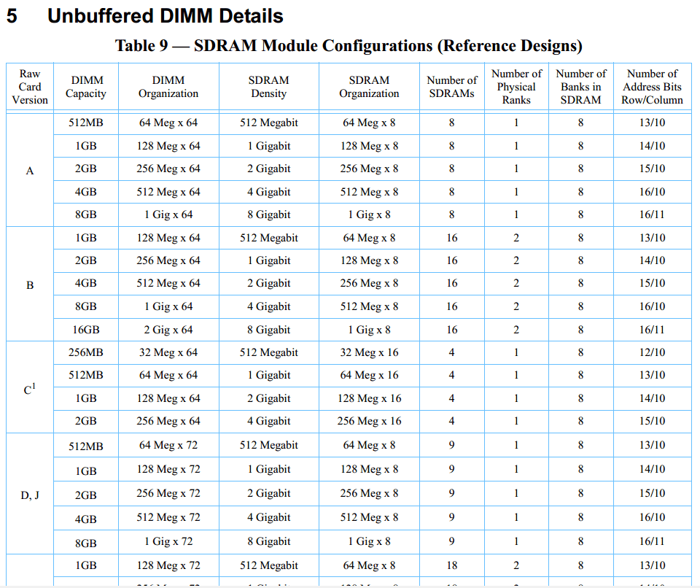Click the "Number of Physical Ranks" header

(516, 87)
